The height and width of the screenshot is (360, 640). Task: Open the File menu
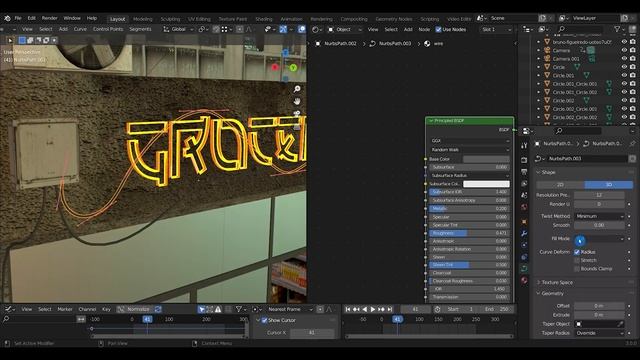(x=18, y=18)
